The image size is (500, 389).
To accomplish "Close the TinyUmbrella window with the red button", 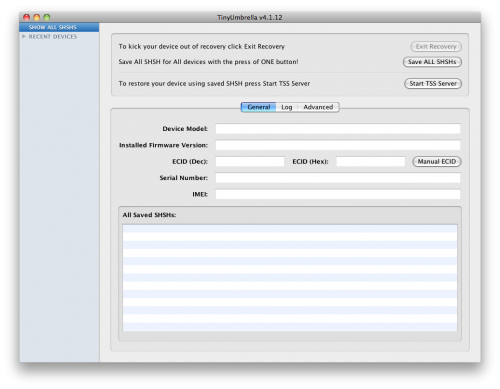I will pos(27,17).
